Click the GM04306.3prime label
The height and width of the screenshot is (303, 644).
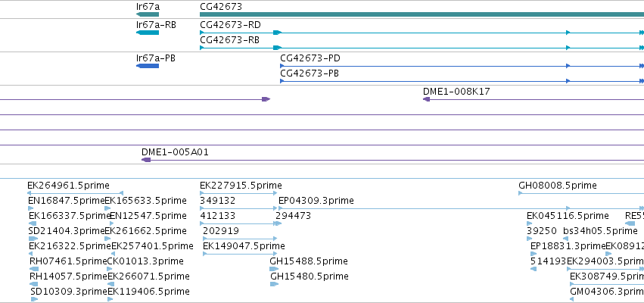click(x=607, y=292)
